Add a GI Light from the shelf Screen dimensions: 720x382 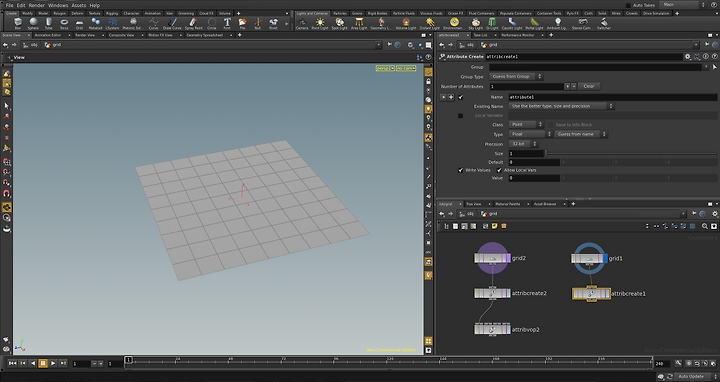pos(492,23)
